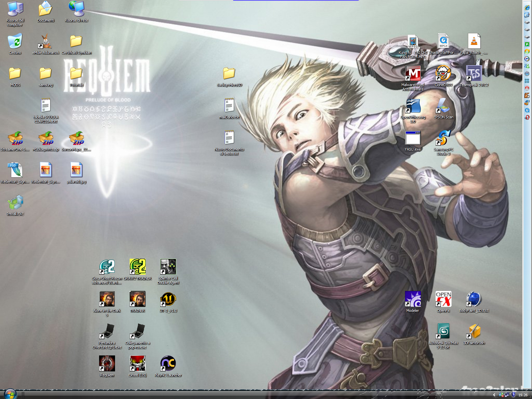Launch OpenOffice.org 3.0

[413, 111]
